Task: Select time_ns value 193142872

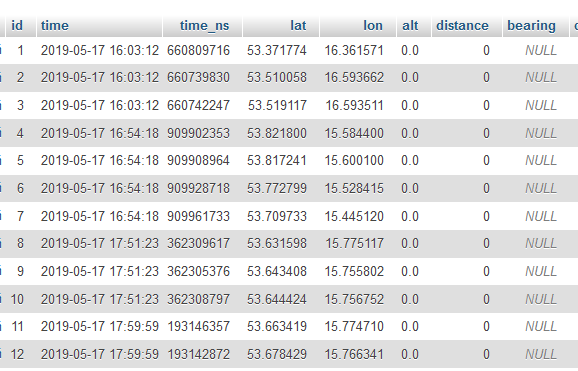Action: 199,354
